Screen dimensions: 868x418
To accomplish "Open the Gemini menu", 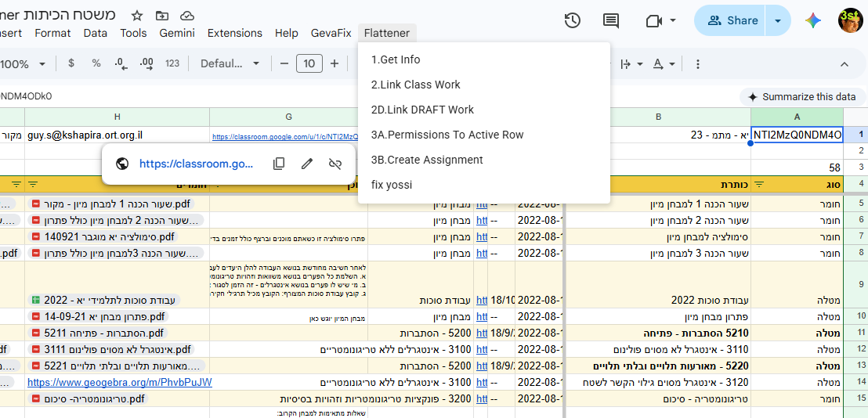I will pyautogui.click(x=177, y=33).
